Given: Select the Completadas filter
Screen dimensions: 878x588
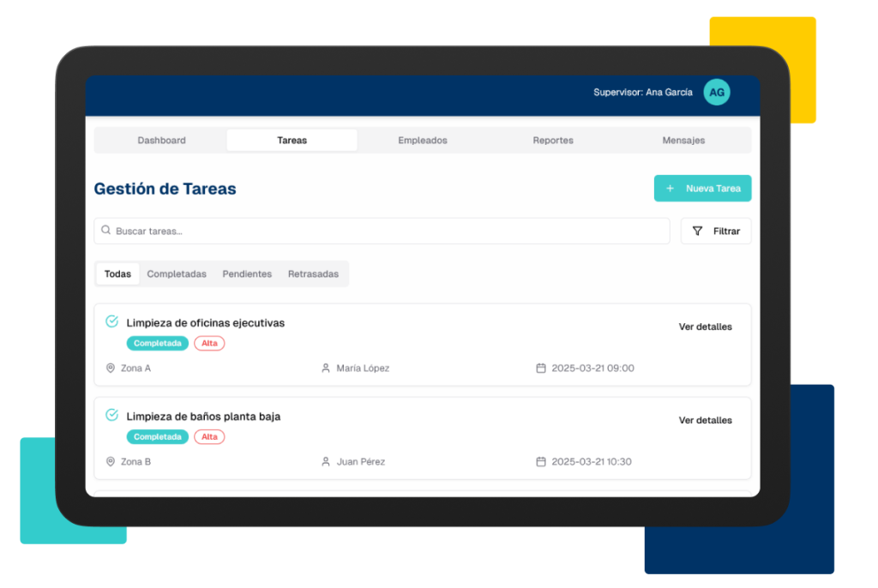Looking at the screenshot, I should click(177, 273).
